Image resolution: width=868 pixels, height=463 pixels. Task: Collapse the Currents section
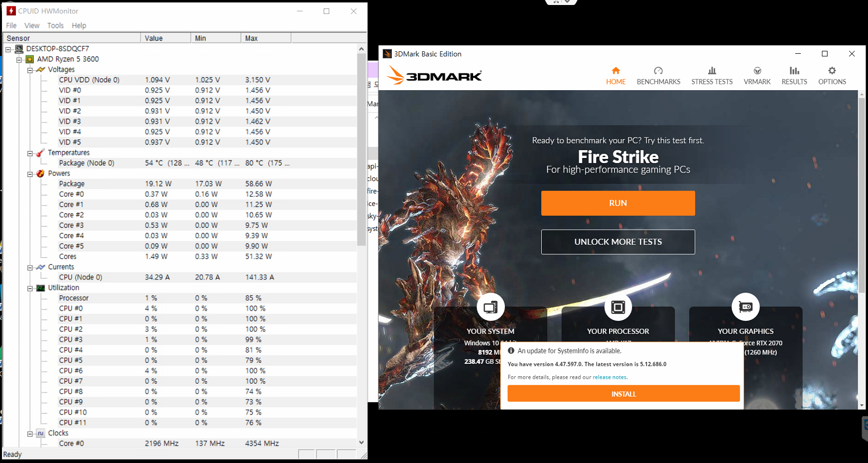[x=30, y=268]
